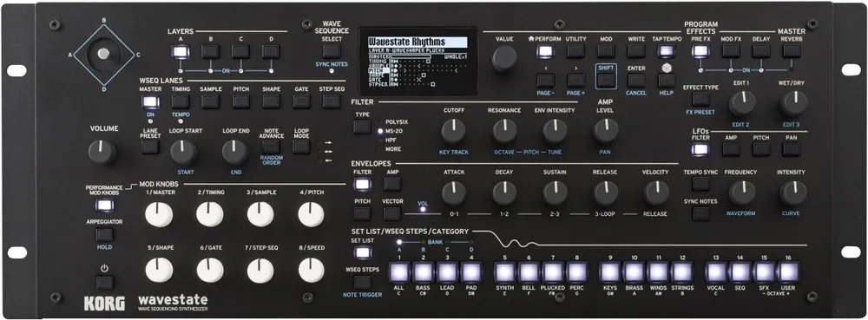This screenshot has height=320, width=868.
Task: Hit the TAP TEMPO button
Action: coord(667,51)
